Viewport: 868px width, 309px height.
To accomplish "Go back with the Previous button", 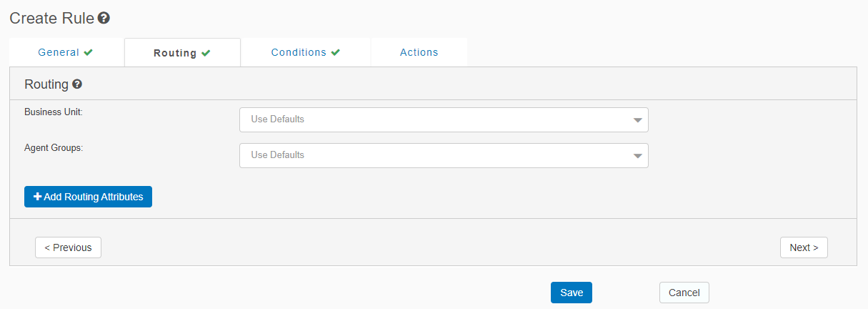I will tap(68, 247).
